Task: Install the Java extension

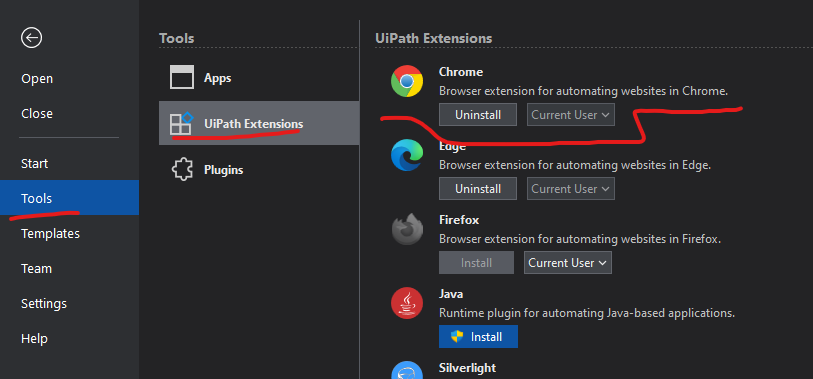Action: [x=478, y=336]
